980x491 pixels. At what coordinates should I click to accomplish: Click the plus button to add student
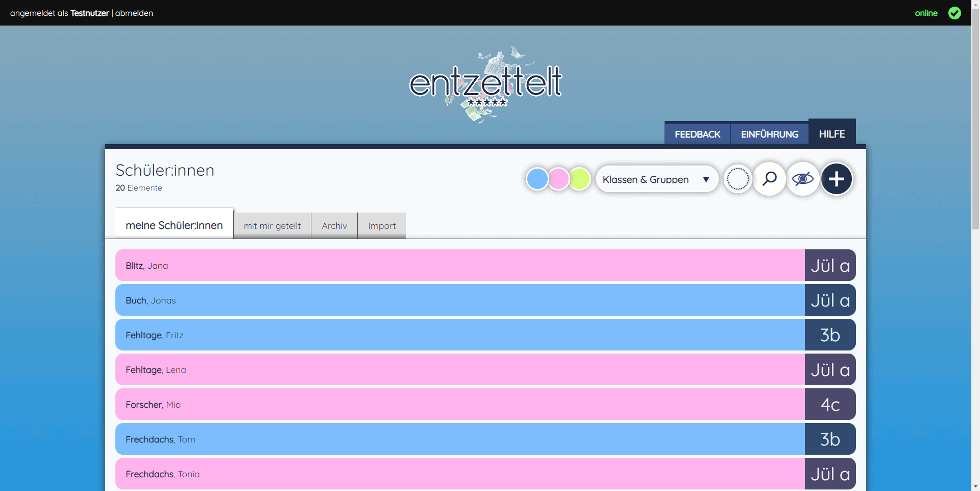pos(837,179)
